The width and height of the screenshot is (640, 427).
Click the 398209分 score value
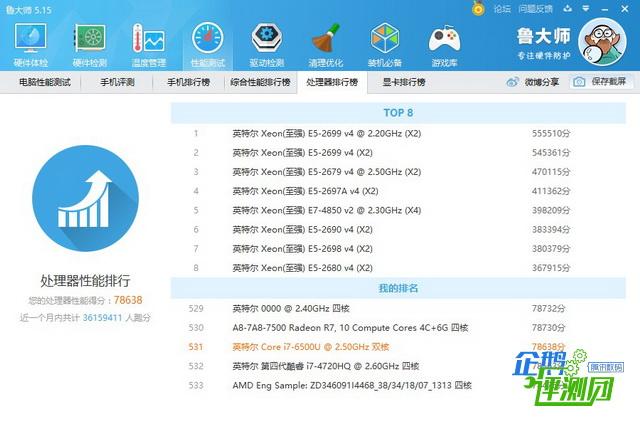[x=551, y=210]
